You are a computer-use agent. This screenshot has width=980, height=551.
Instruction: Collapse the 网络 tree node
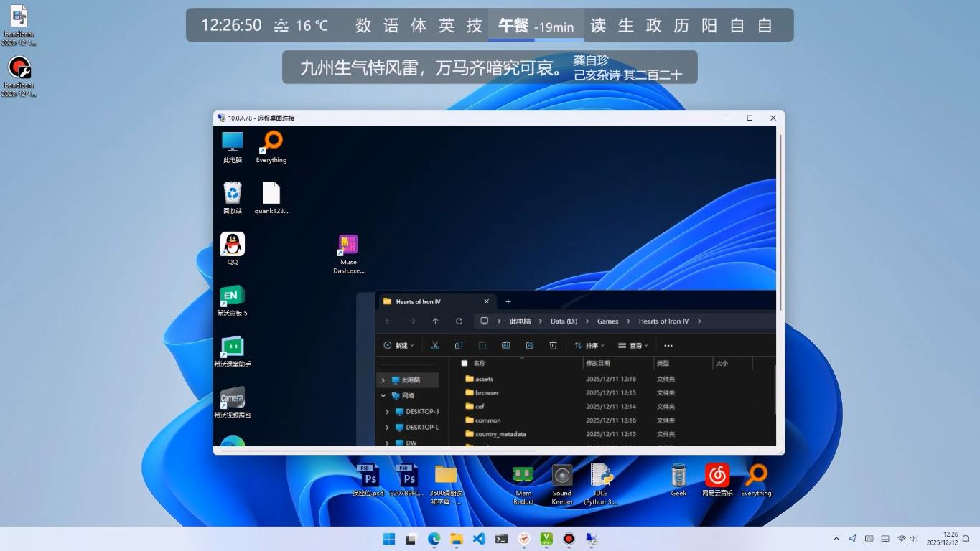(x=383, y=395)
